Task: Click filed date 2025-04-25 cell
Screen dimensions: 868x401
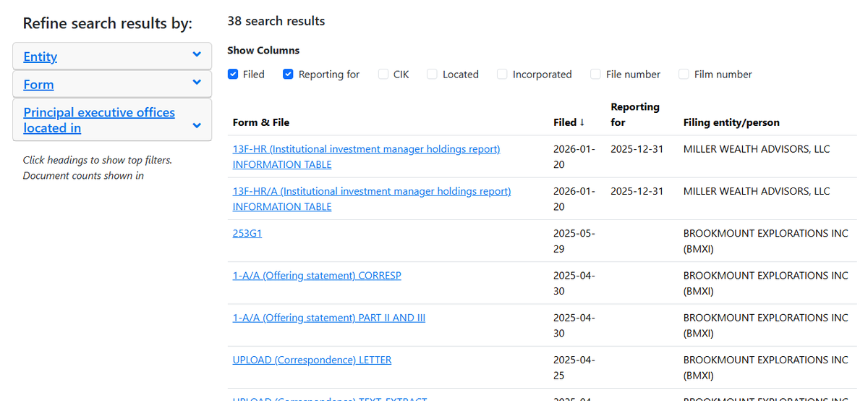Action: pyautogui.click(x=574, y=366)
